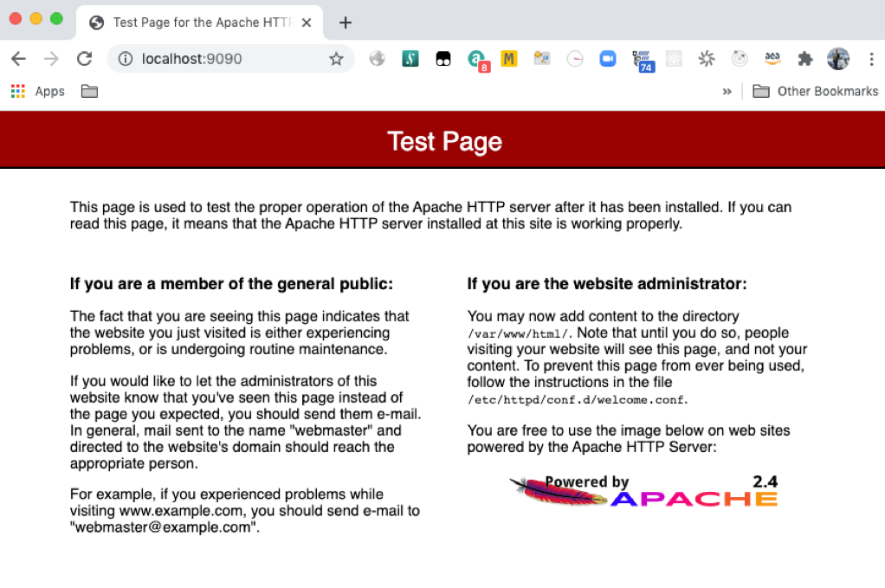Maximize the browser window with green button

(56, 19)
